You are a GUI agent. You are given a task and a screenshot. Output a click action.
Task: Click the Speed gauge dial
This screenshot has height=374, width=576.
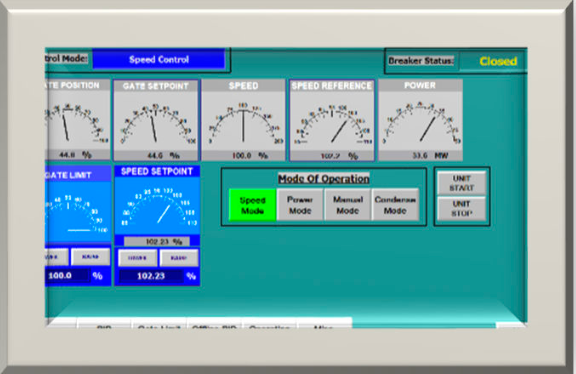point(243,121)
